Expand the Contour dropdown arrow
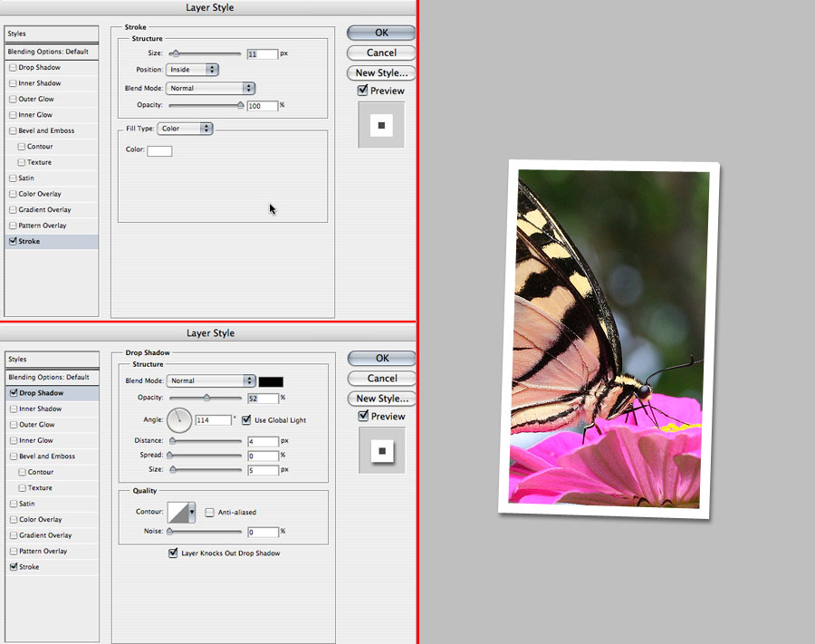Viewport: 815px width, 644px height. 192,513
